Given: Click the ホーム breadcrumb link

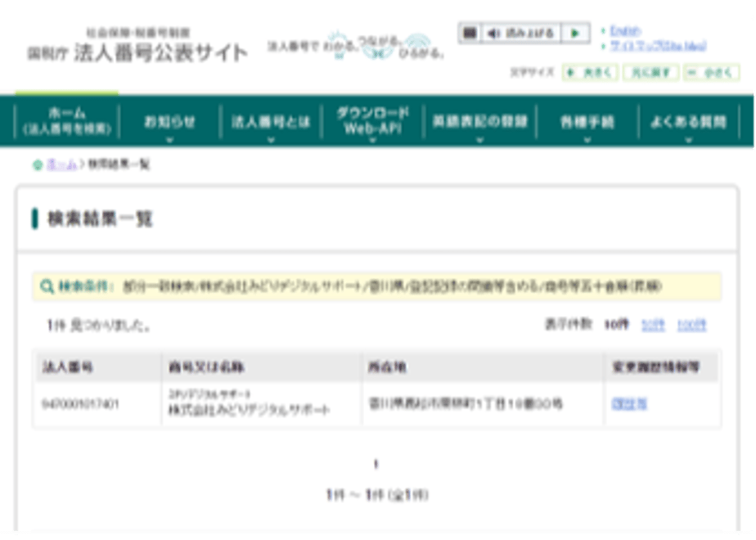Looking at the screenshot, I should click(61, 165).
